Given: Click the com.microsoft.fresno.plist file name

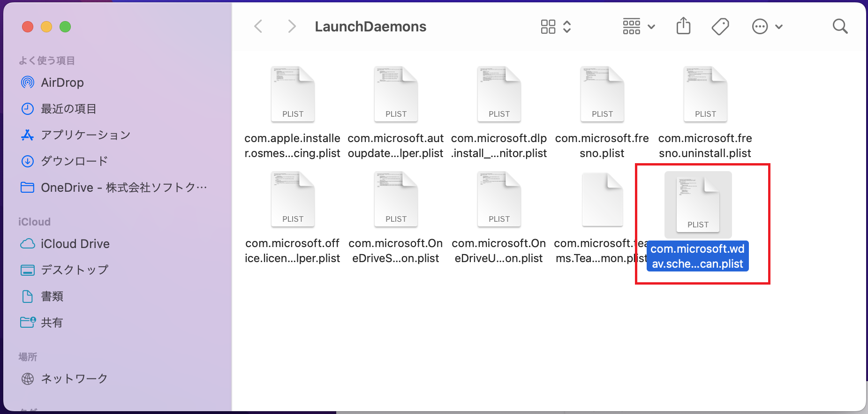Looking at the screenshot, I should point(602,146).
